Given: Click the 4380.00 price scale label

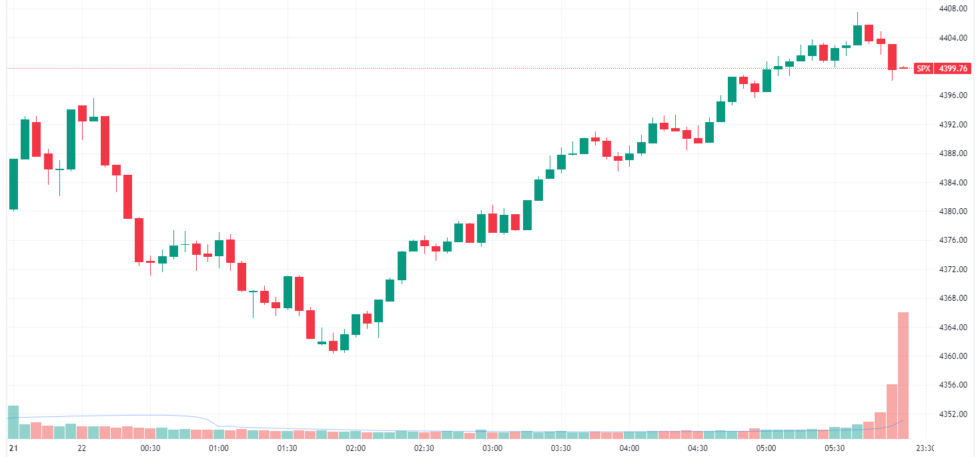Looking at the screenshot, I should [x=953, y=211].
